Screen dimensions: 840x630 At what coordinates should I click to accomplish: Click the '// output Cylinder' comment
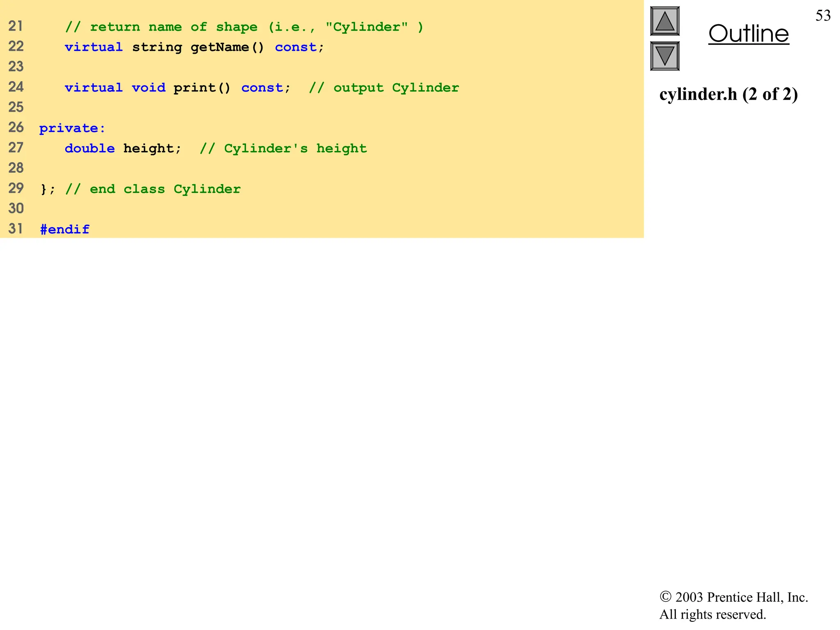click(x=384, y=88)
